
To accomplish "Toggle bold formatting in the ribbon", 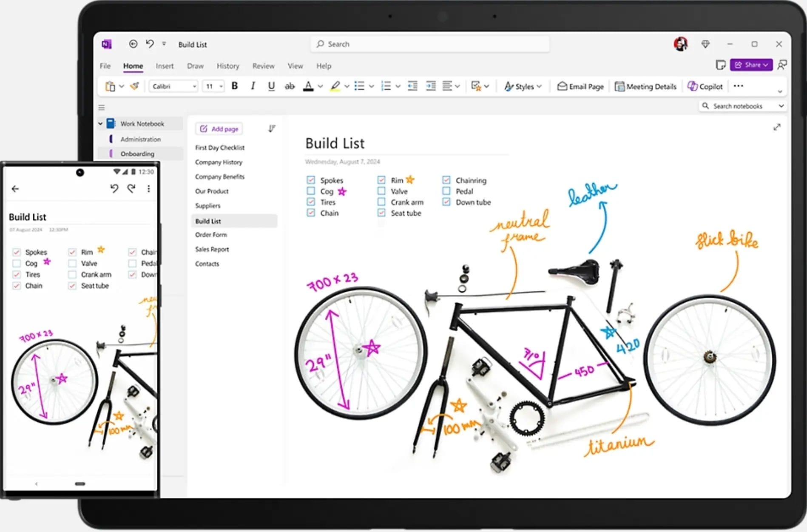I will point(234,86).
